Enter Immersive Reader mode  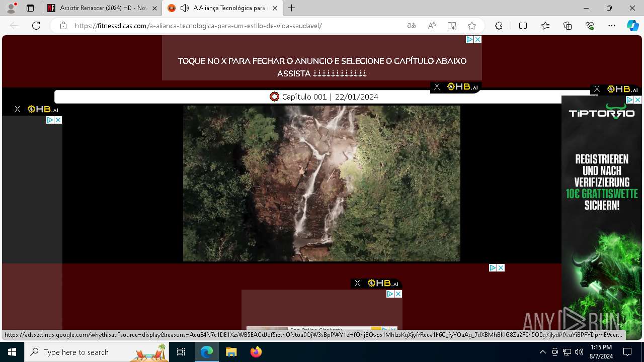(x=452, y=26)
